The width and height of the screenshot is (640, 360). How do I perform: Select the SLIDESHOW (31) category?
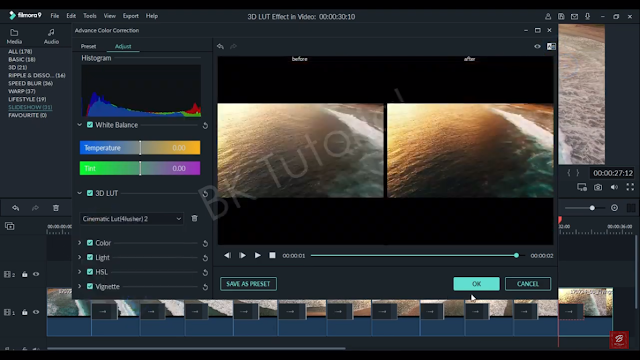(x=30, y=107)
